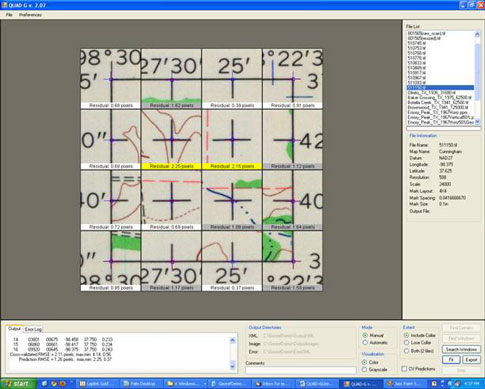This screenshot has height=389, width=485.
Task: Click the Search Windows button
Action: point(461,349)
